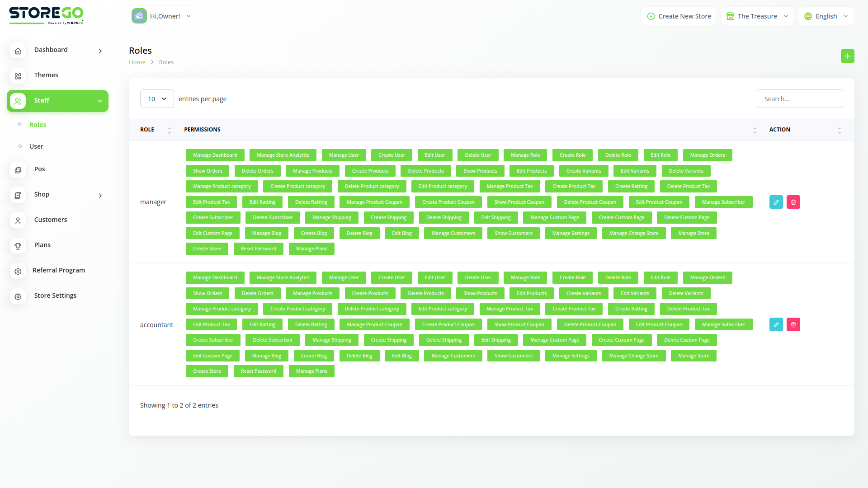Screen dimensions: 868x488
Task: Open the Plans icon in the sidebar
Action: pos(18,246)
